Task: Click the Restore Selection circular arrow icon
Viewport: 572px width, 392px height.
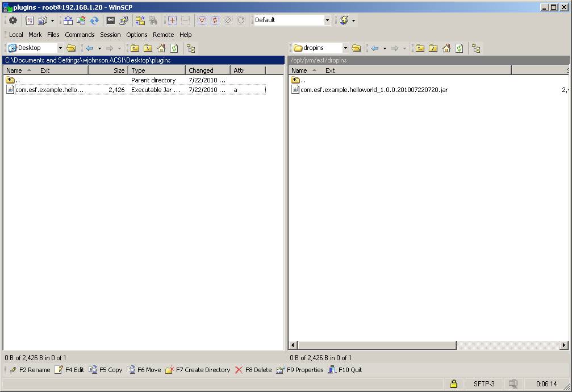Action: (241, 20)
